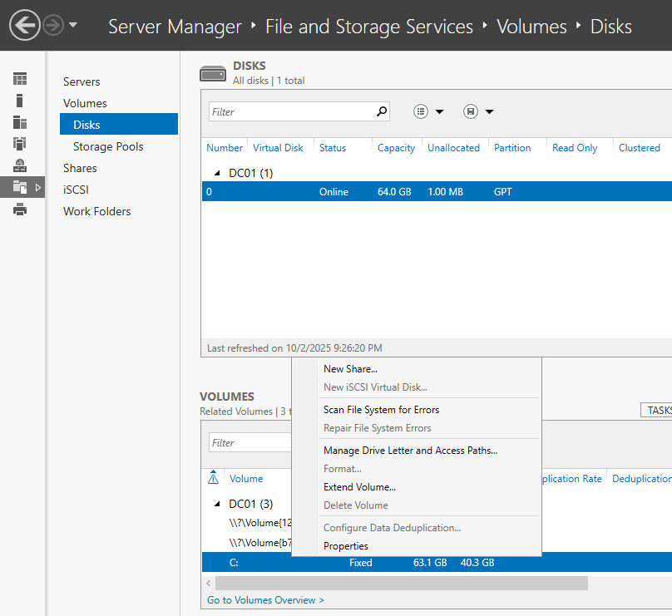Select the Local Server icon in the rail

(x=20, y=101)
